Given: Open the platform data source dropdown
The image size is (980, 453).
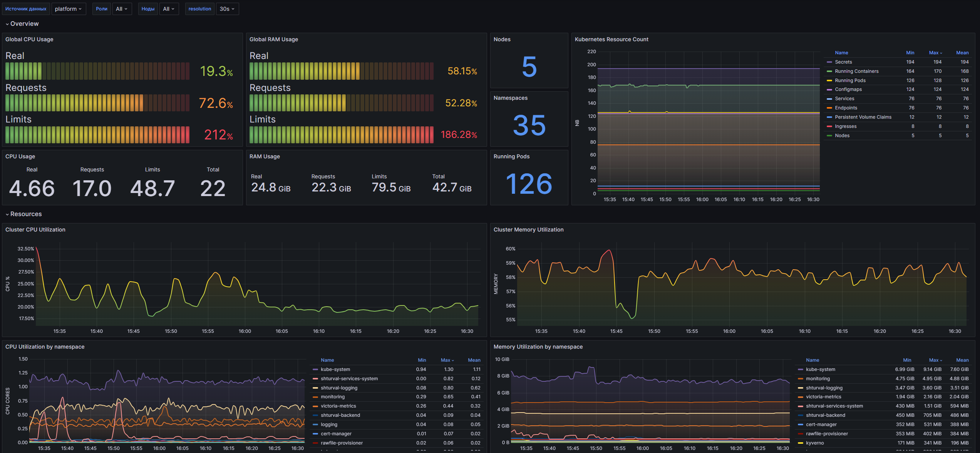Looking at the screenshot, I should click(x=68, y=9).
